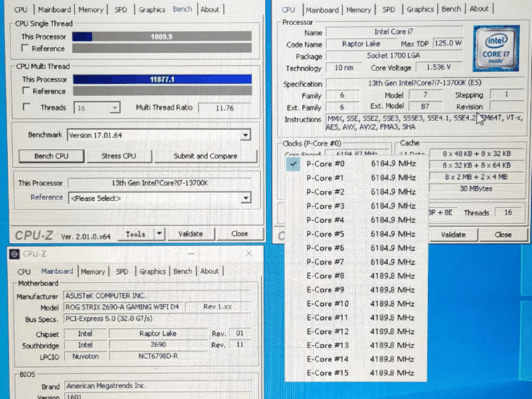This screenshot has width=532, height=399.
Task: Click Close button in Processor window
Action: 503,235
